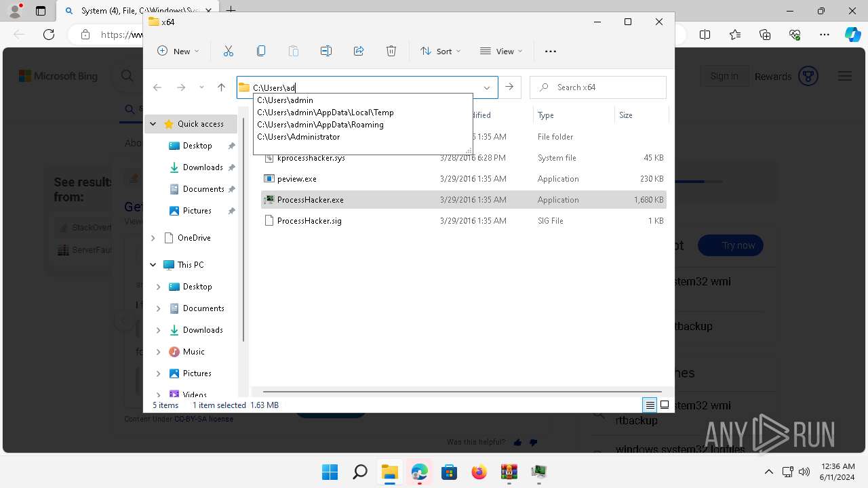Open recent locations chevron
The image size is (868, 488).
click(x=201, y=87)
